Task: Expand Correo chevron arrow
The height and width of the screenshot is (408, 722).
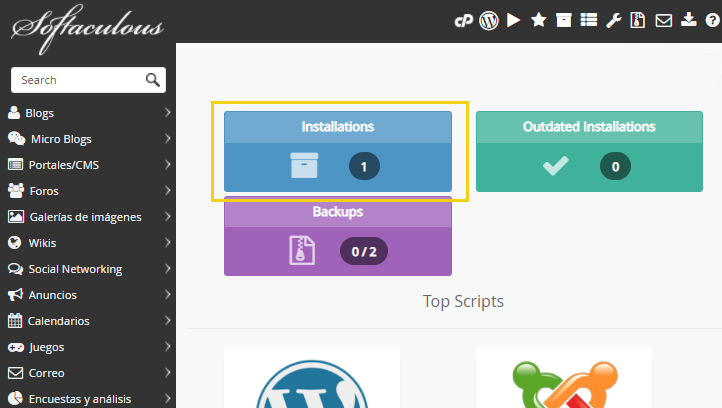Action: tap(168, 373)
